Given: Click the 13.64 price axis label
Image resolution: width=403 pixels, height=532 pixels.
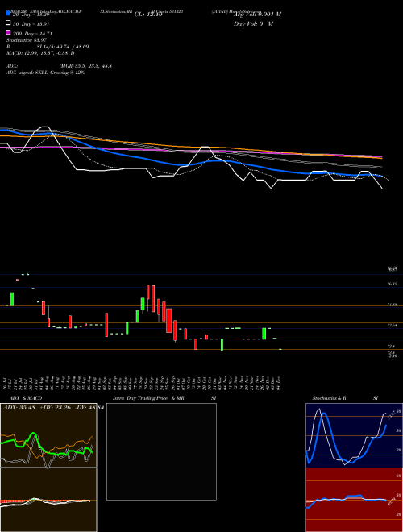Looking at the screenshot, I should click(392, 325).
